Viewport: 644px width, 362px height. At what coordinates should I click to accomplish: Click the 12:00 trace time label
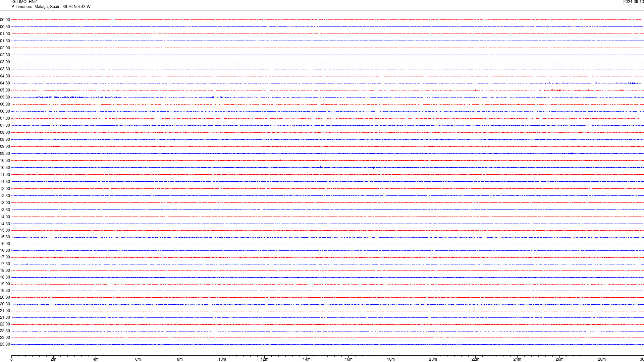(5, 189)
